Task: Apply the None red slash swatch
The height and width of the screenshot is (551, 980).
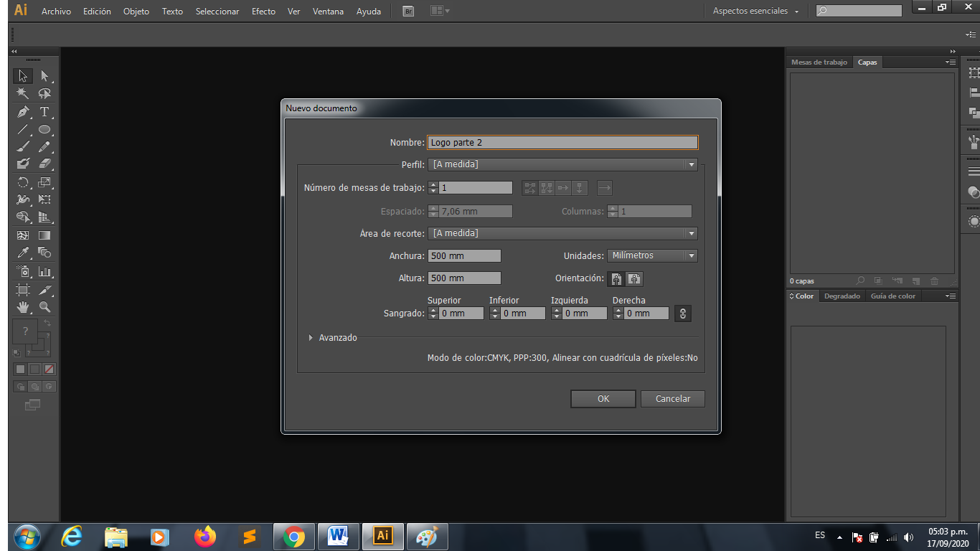Action: tap(50, 369)
